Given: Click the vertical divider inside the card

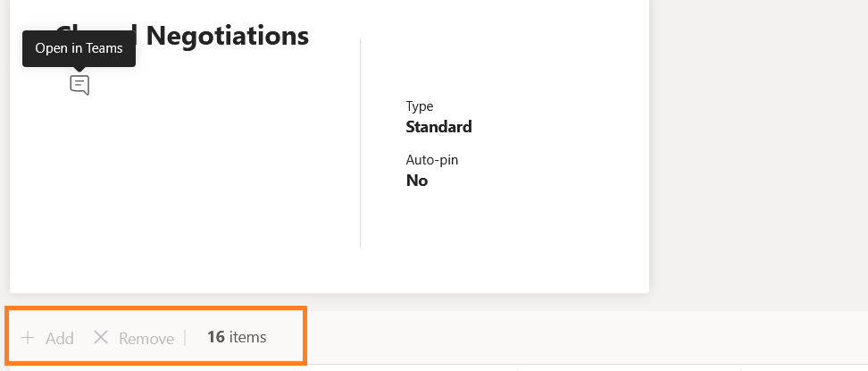Looking at the screenshot, I should (360, 143).
